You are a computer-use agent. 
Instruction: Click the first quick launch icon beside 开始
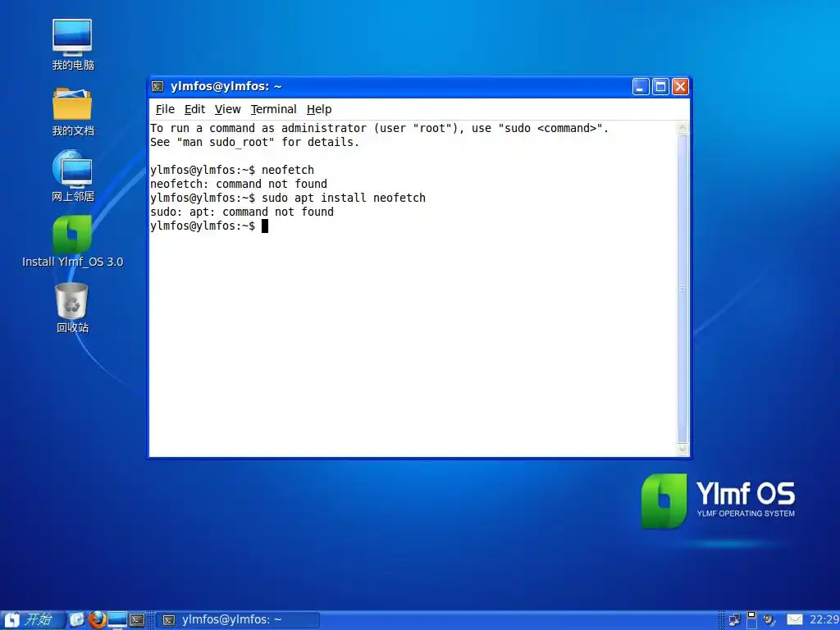(x=77, y=620)
